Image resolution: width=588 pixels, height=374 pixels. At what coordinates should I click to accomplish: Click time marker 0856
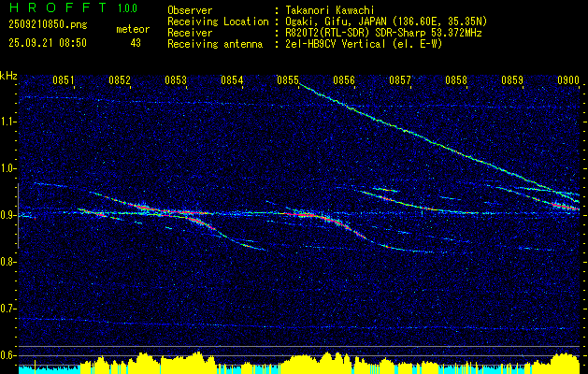pos(344,80)
